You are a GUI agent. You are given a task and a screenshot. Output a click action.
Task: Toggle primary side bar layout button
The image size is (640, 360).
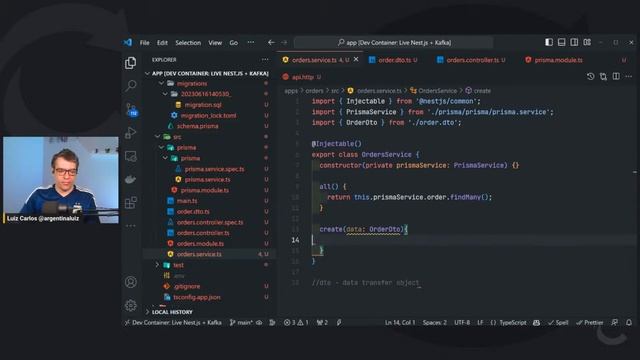549,42
